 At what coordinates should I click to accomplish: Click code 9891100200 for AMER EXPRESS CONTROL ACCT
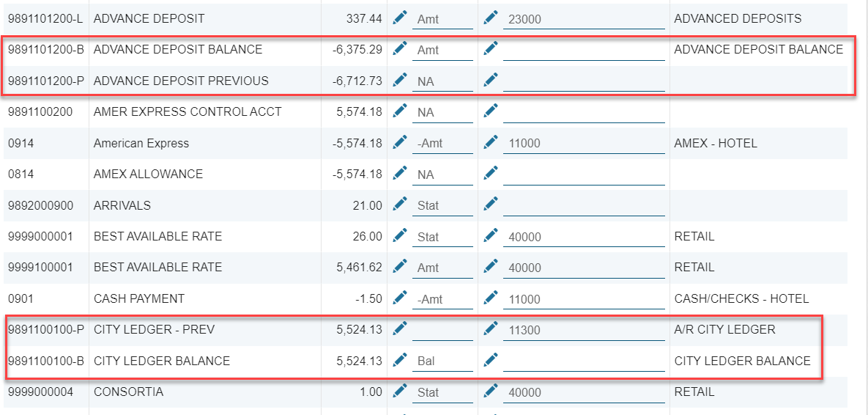tap(40, 111)
